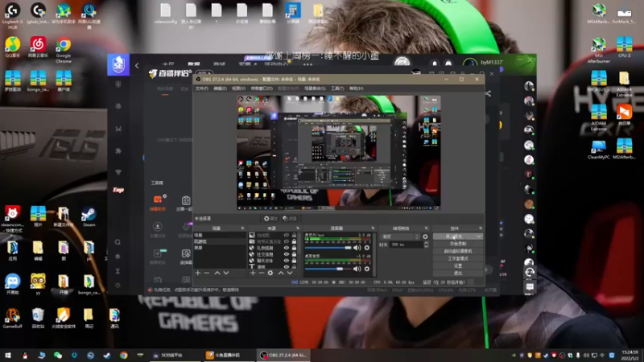Image resolution: width=644 pixels, height=362 pixels.
Task: Toggle visibility of first image source
Action: 287,235
